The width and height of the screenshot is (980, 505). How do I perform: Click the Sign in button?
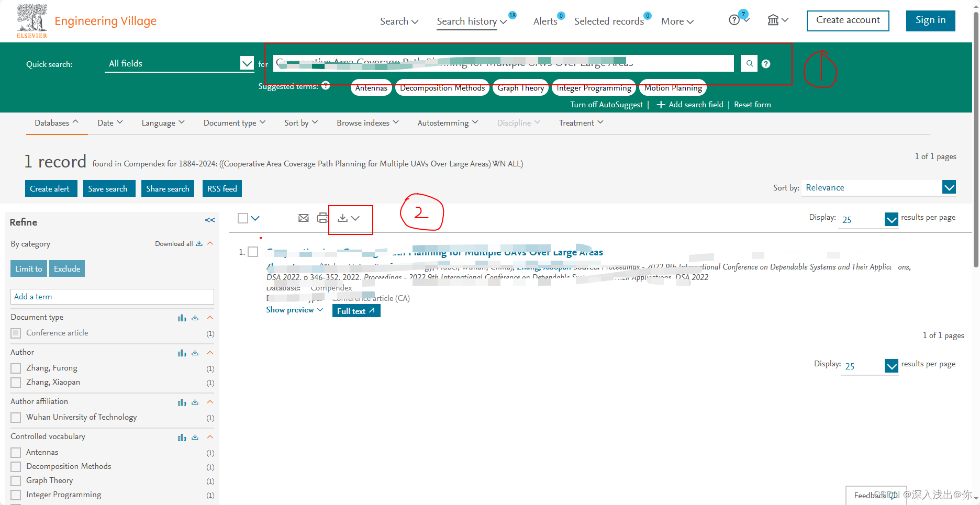[930, 20]
